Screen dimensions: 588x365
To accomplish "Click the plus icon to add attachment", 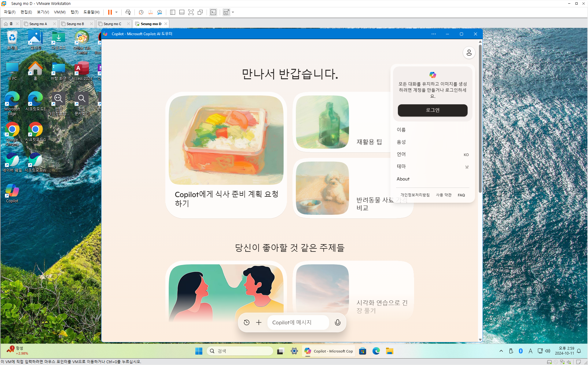I will click(259, 322).
